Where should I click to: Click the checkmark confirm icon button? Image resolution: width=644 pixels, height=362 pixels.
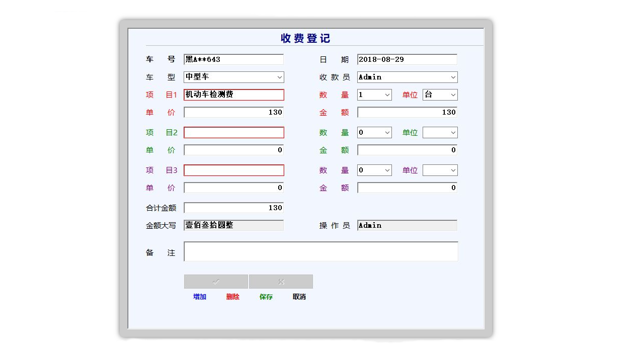(215, 281)
